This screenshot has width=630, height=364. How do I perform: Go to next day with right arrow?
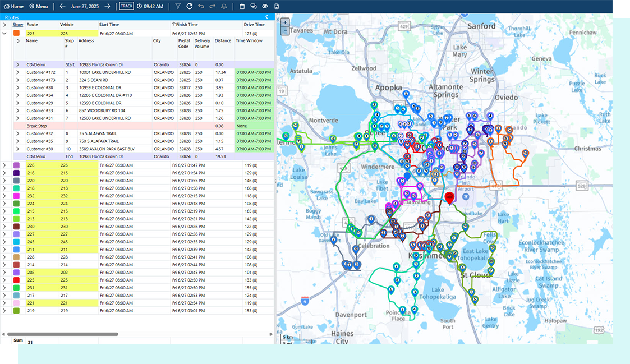pos(107,6)
